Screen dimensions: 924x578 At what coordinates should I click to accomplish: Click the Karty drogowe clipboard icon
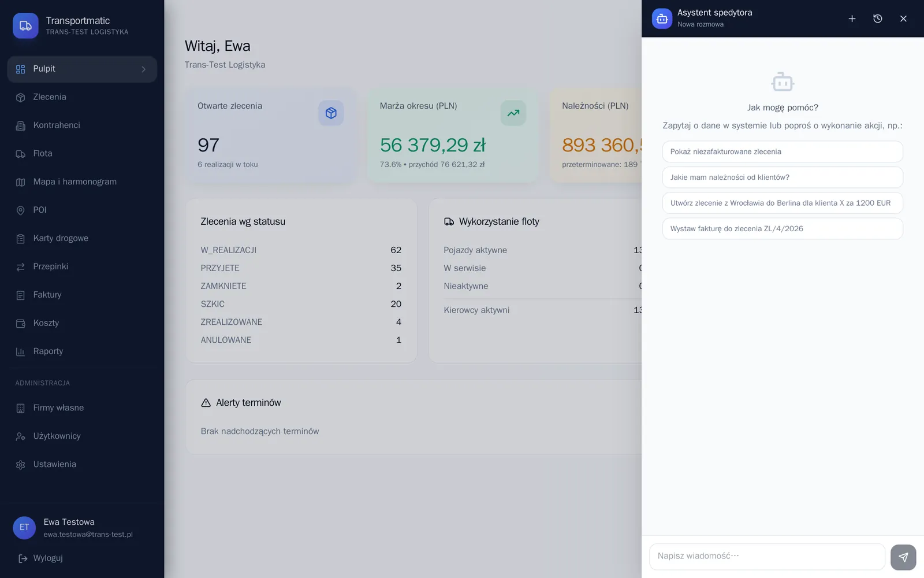pyautogui.click(x=21, y=239)
